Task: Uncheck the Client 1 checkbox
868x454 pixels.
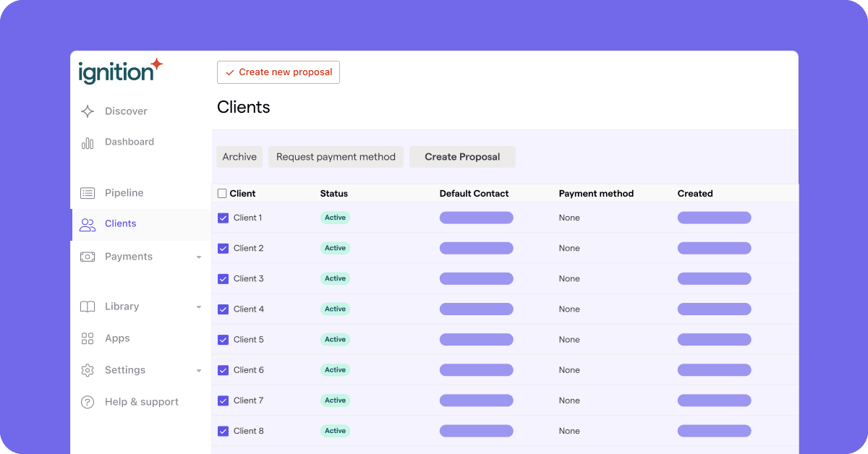Action: pyautogui.click(x=223, y=218)
